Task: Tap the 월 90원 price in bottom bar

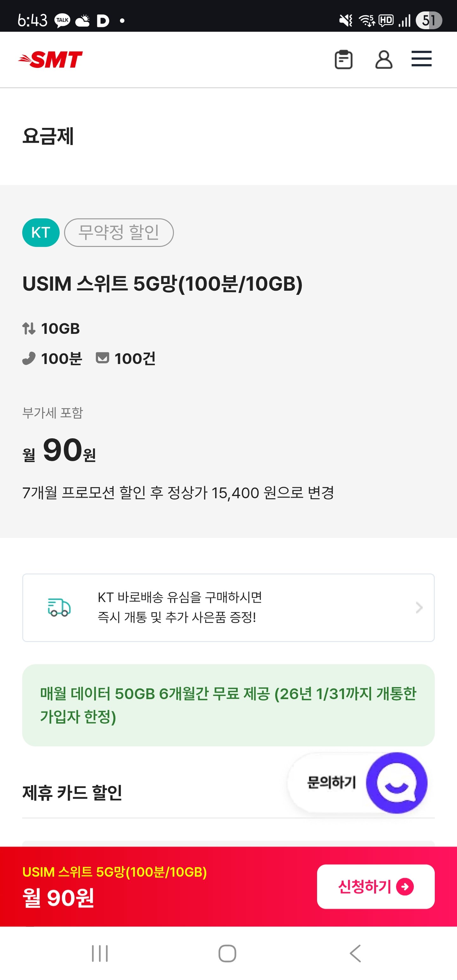Action: 58,898
